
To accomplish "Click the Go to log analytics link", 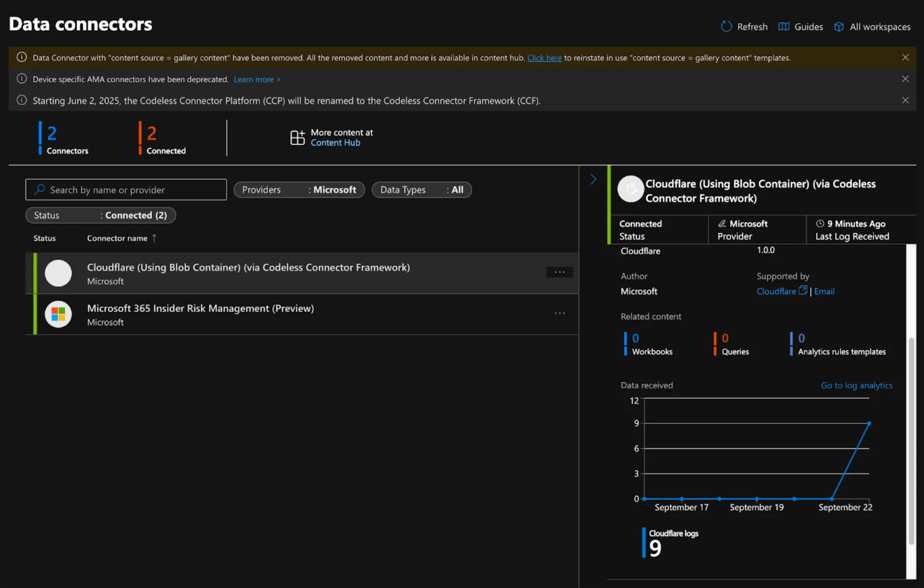I will 856,385.
